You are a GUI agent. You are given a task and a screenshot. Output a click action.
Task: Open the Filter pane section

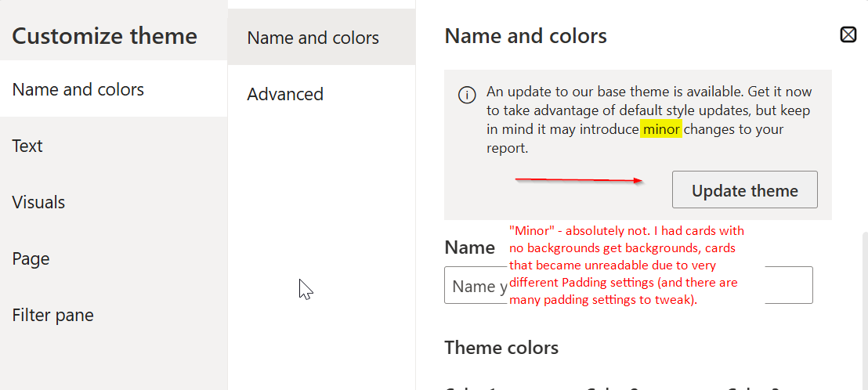coord(114,315)
